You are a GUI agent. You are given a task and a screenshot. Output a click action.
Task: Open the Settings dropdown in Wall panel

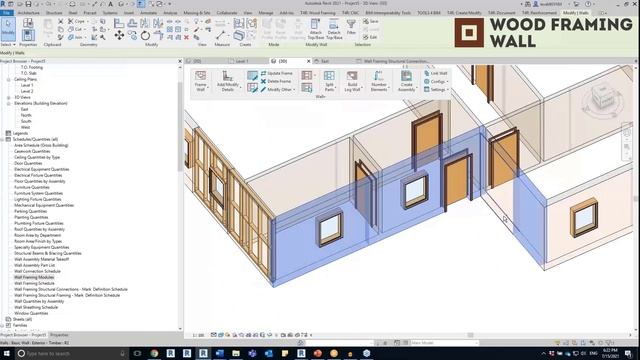(436, 89)
